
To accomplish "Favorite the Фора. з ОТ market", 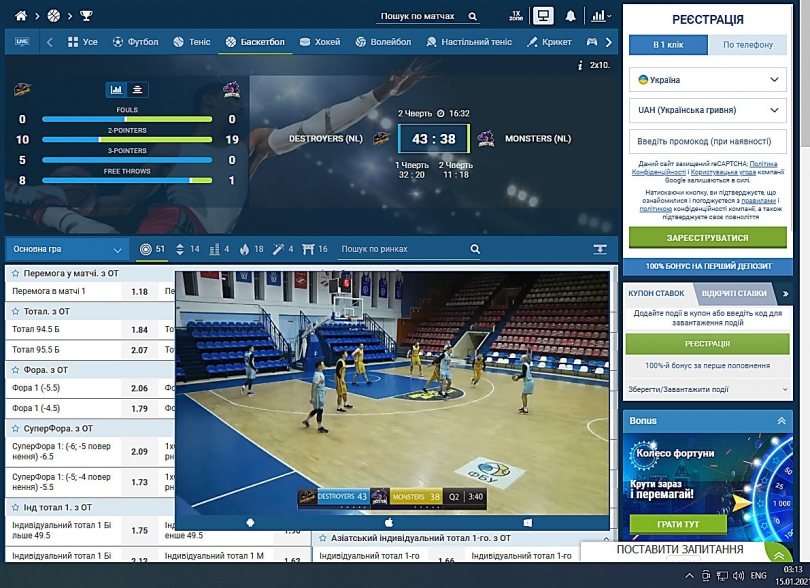I will pos(15,370).
